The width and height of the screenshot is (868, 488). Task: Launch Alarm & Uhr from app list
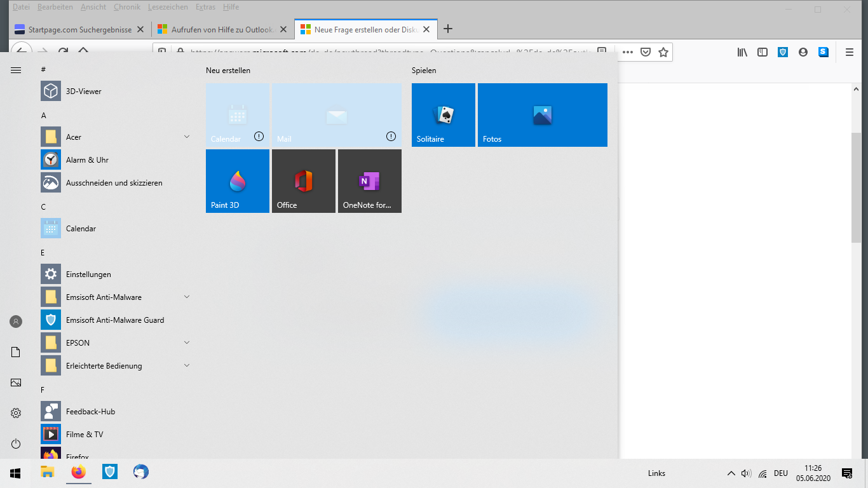point(116,160)
